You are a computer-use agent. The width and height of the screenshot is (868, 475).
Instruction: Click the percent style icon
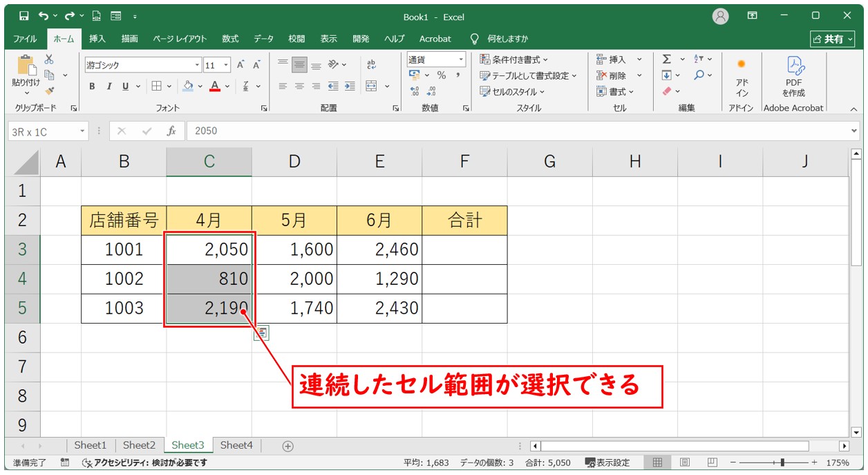coord(441,75)
